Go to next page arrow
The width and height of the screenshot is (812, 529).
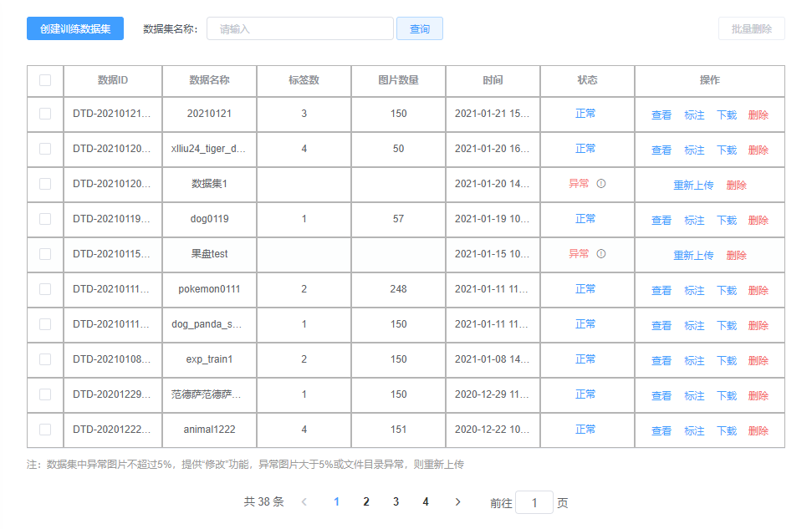457,502
